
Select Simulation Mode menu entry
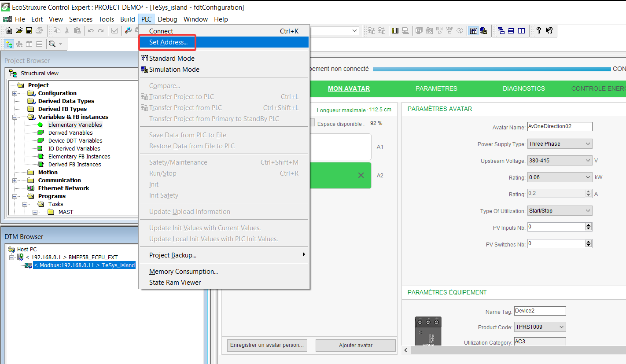[x=224, y=70]
